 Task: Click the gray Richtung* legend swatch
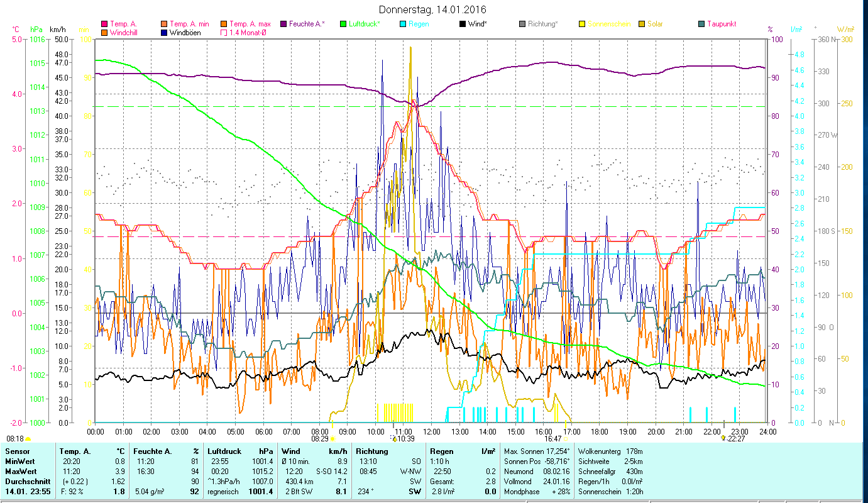coord(522,24)
